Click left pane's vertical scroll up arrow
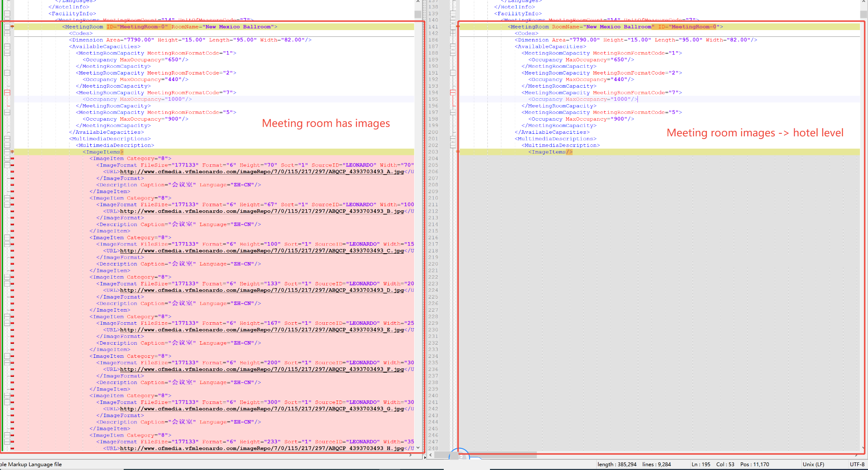 (x=418, y=2)
